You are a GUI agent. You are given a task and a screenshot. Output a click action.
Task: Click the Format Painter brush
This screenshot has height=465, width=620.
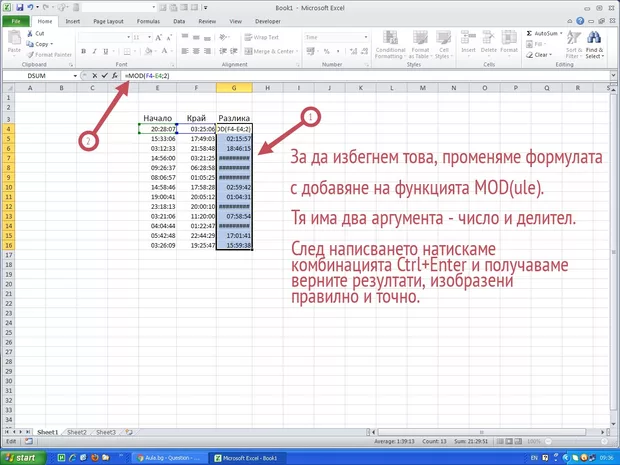pos(49,55)
